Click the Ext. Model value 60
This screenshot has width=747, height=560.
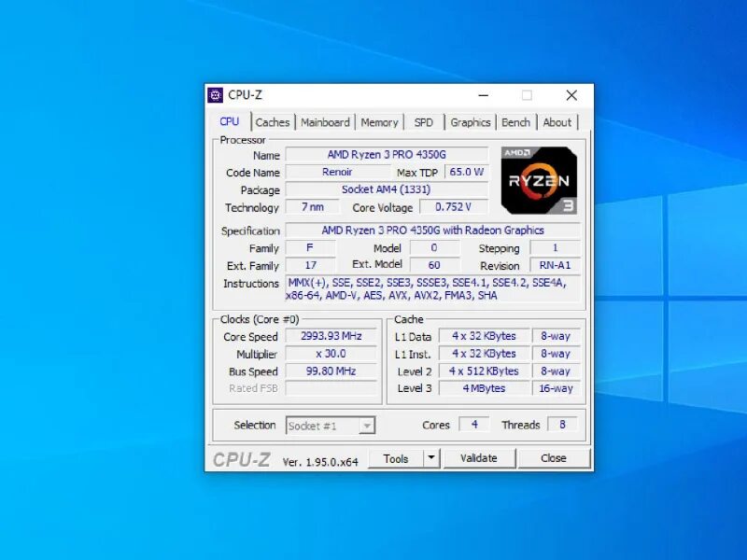point(434,265)
